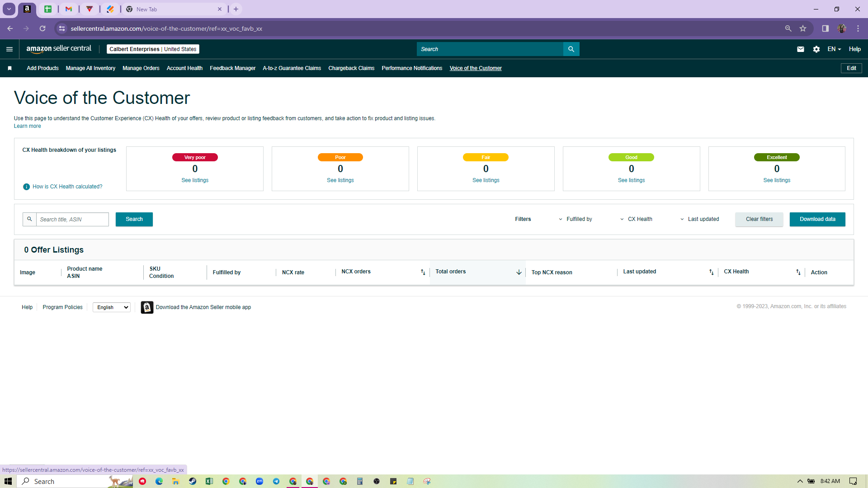The height and width of the screenshot is (488, 868).
Task: Open Feedback Manager
Action: coord(232,68)
